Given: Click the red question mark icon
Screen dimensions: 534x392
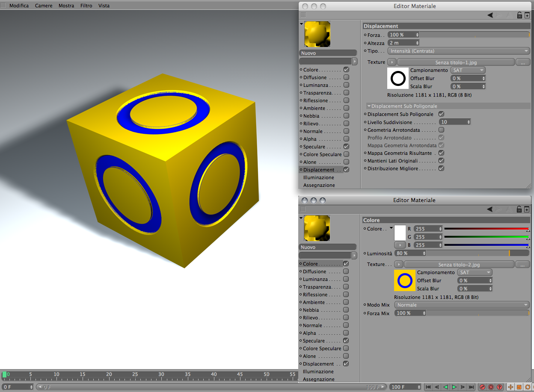Looking at the screenshot, I should [499, 387].
